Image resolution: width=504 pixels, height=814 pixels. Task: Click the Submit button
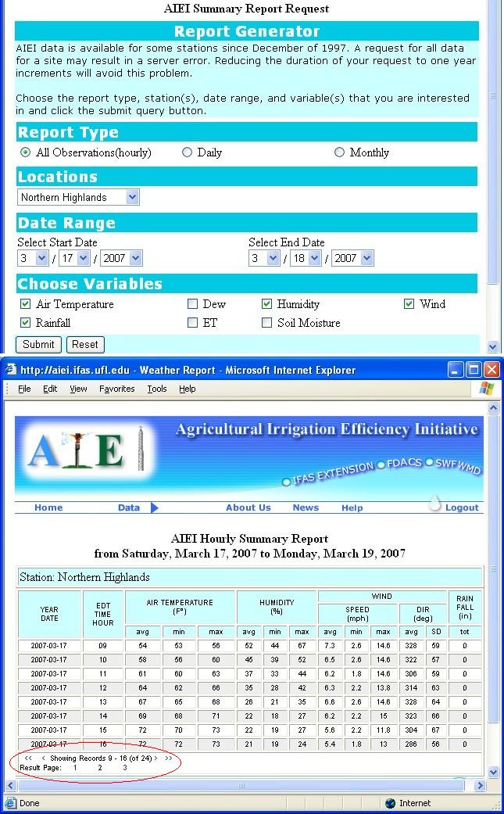tap(38, 344)
